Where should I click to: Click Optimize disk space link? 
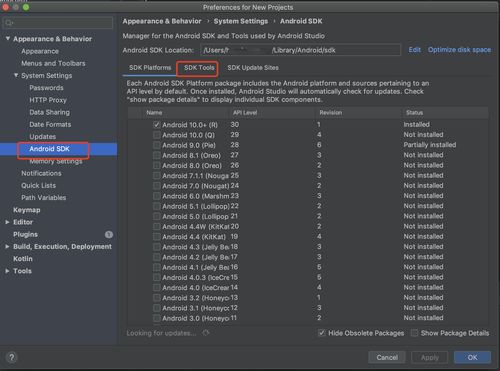[459, 50]
